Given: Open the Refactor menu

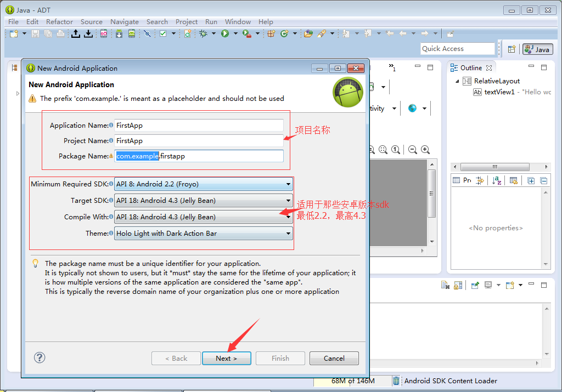Looking at the screenshot, I should click(59, 22).
